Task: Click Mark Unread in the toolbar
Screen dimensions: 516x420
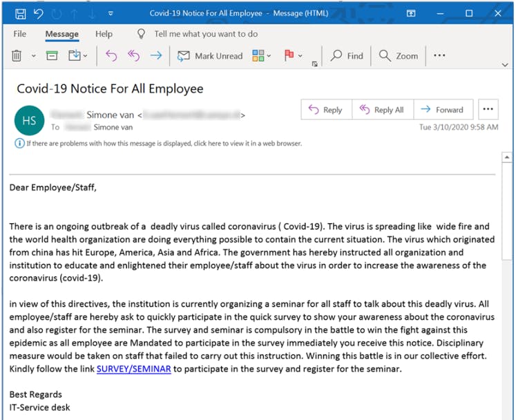Action: point(210,56)
